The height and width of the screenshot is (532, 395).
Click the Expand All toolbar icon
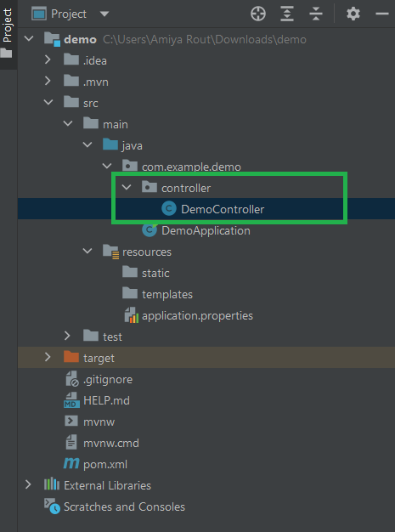287,14
